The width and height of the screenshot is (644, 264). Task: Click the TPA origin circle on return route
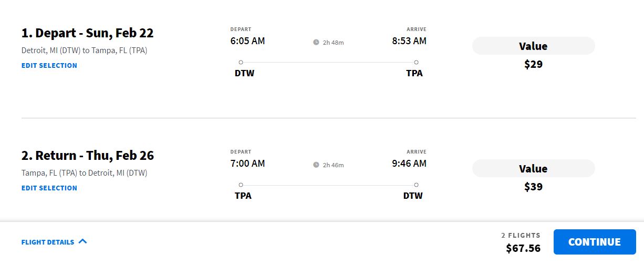[x=241, y=185]
